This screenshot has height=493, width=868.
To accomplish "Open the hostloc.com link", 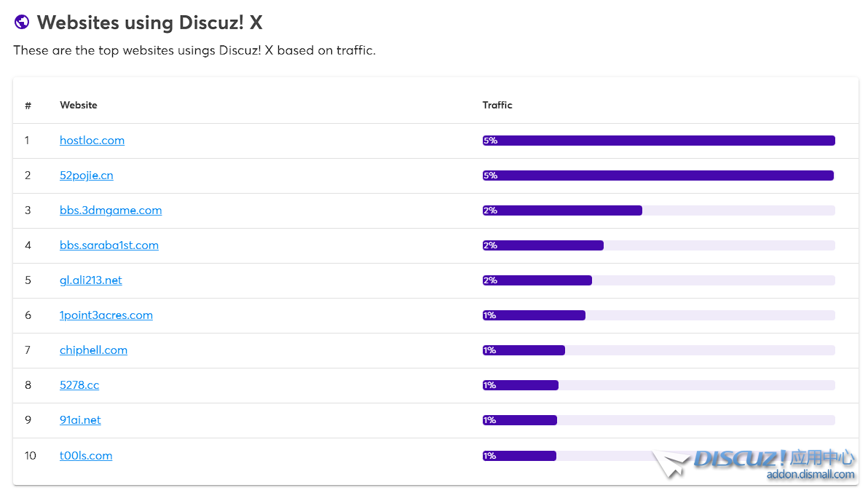I will coord(92,141).
